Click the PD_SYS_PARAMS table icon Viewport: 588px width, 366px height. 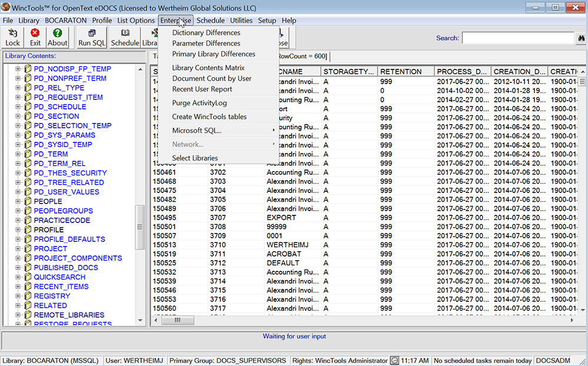click(x=28, y=135)
